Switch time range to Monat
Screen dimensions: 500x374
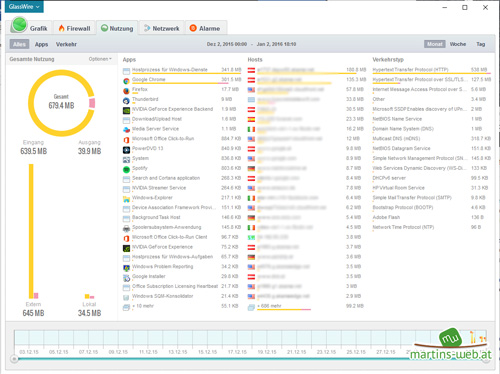point(434,44)
